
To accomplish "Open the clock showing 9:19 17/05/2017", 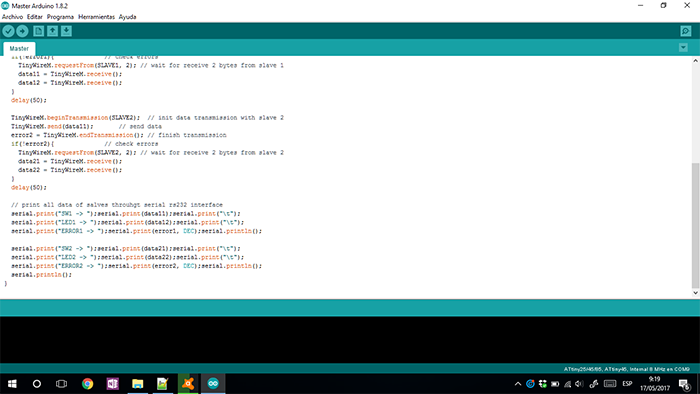I will [x=655, y=384].
